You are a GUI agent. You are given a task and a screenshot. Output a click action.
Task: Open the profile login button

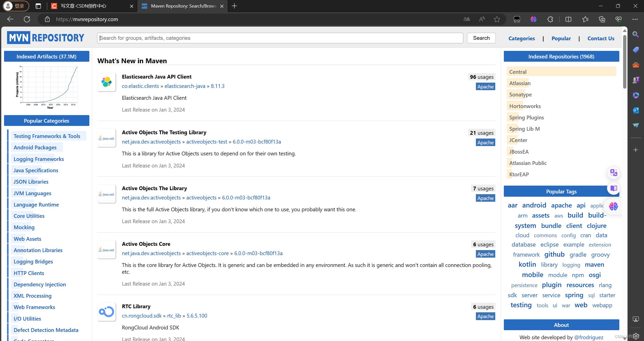[x=16, y=6]
